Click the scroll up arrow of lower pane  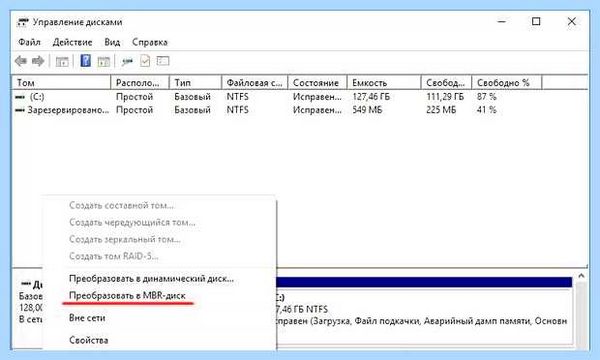coord(581,276)
